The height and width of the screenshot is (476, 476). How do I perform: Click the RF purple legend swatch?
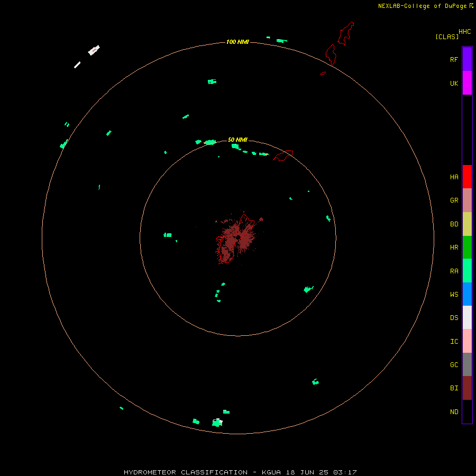tap(467, 59)
